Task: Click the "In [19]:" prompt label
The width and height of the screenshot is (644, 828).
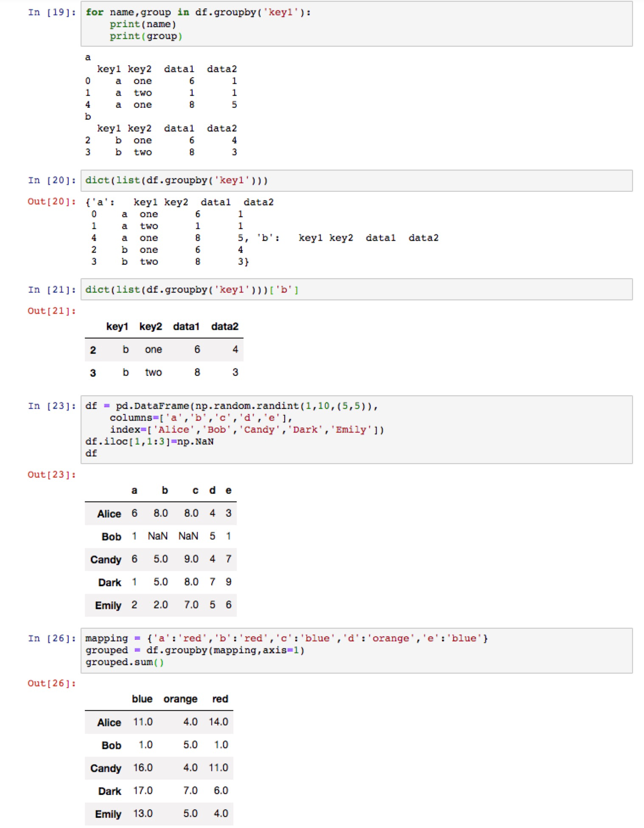Action: (52, 12)
